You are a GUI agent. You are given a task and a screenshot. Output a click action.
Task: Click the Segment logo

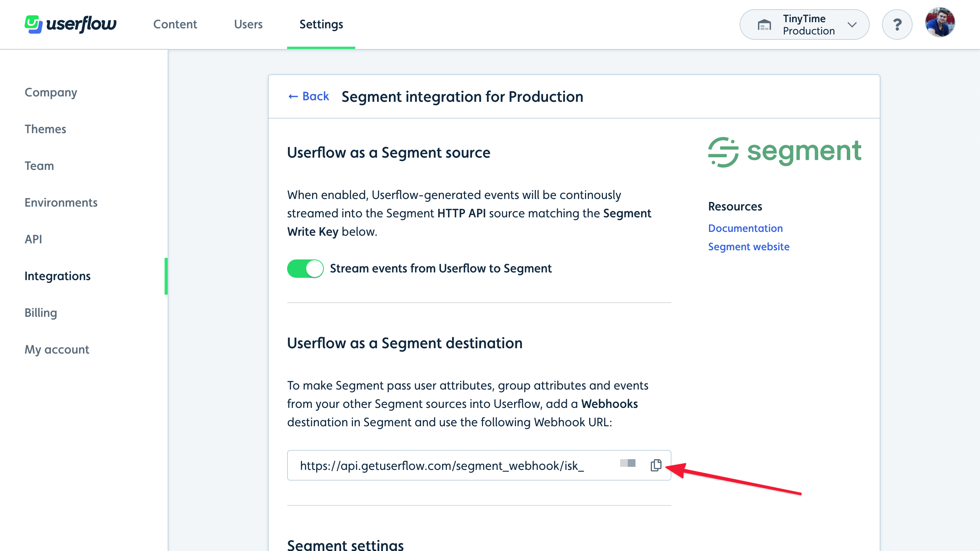(785, 152)
